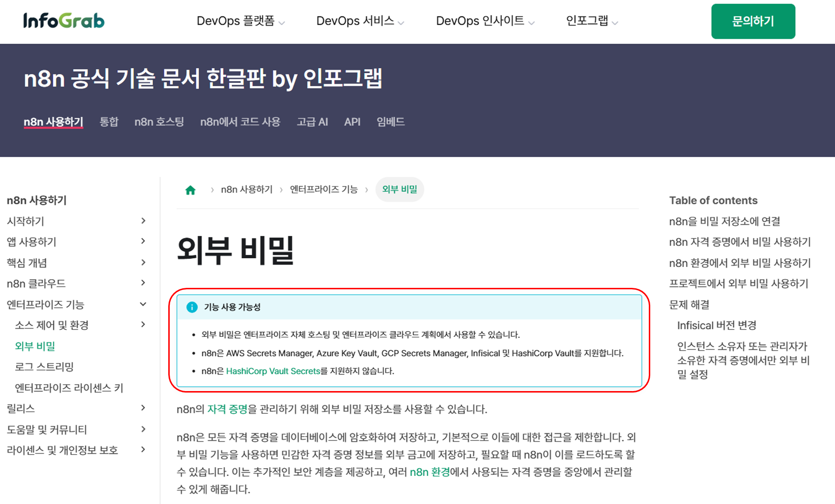Open the 자격 증명 link
The height and width of the screenshot is (504, 835).
227,409
